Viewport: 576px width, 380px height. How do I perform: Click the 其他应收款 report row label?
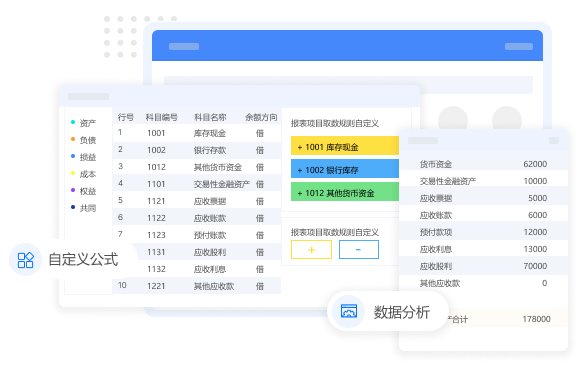pyautogui.click(x=440, y=283)
